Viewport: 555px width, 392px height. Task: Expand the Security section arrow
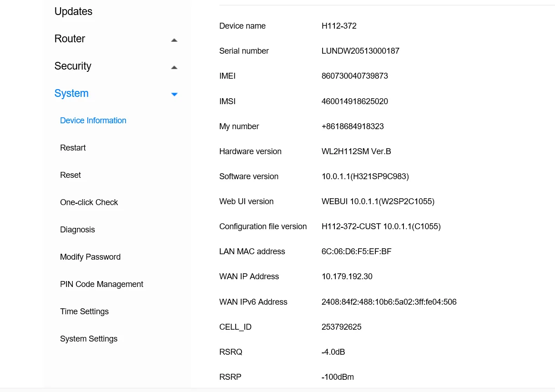coord(174,67)
